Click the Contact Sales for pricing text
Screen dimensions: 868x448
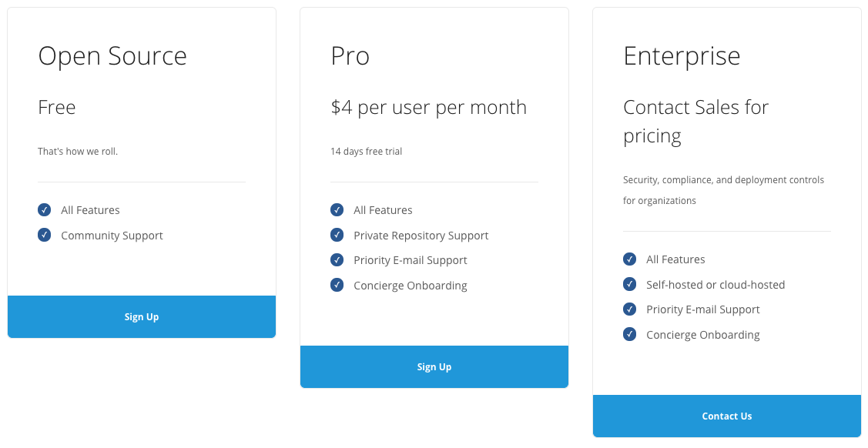point(695,122)
